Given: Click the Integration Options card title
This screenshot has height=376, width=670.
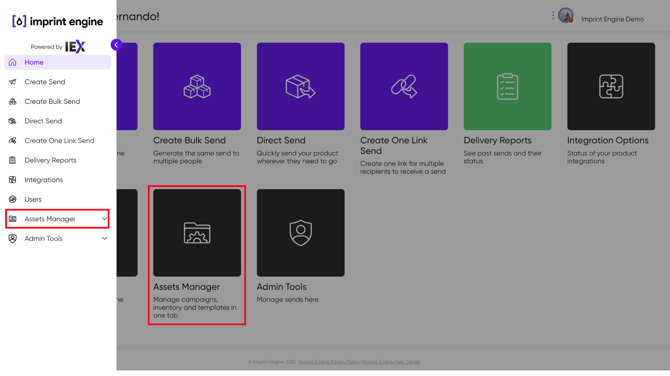Looking at the screenshot, I should point(608,140).
